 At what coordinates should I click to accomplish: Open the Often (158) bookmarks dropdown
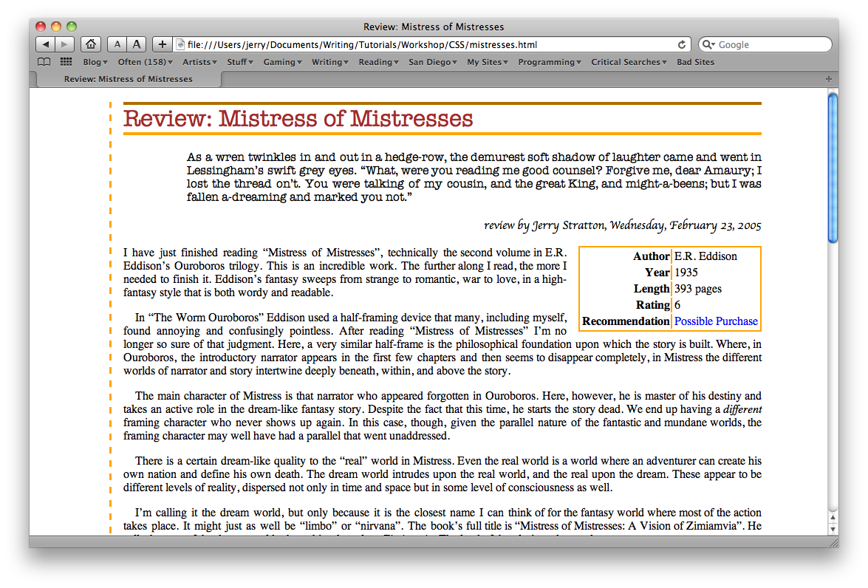145,62
